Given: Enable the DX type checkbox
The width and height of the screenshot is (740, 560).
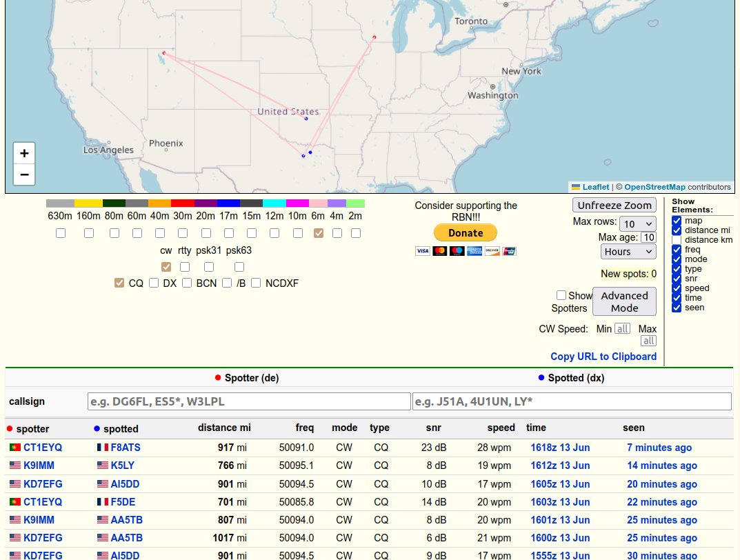Looking at the screenshot, I should click(154, 283).
